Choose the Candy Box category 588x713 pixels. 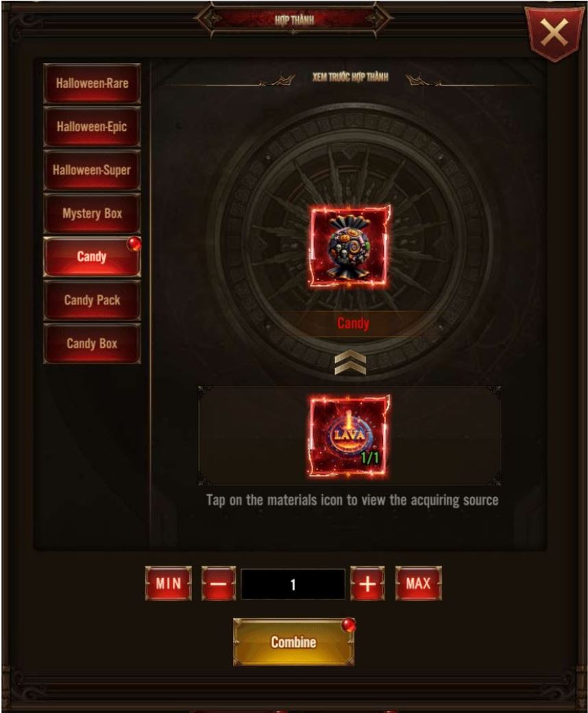[93, 343]
